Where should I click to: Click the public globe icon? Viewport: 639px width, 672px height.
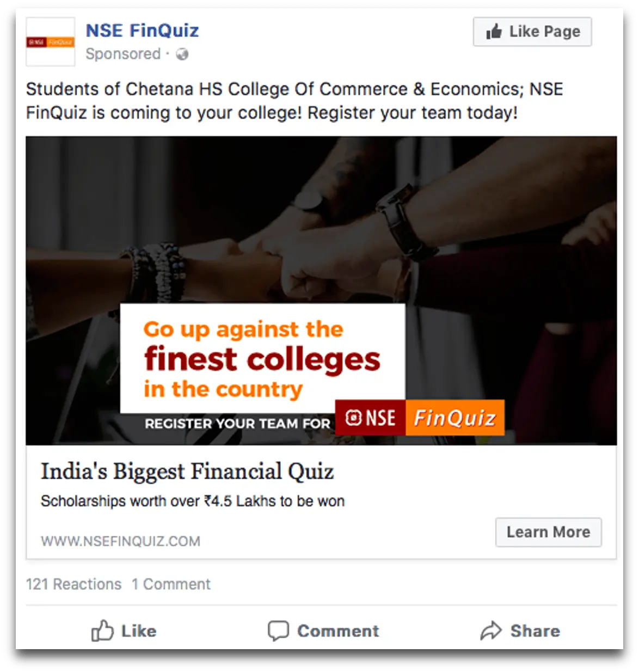tap(182, 54)
